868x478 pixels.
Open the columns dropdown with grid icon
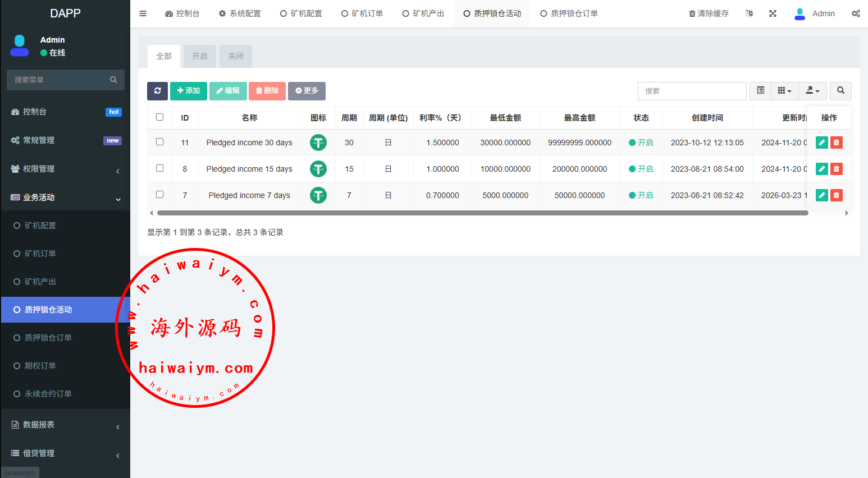point(784,91)
